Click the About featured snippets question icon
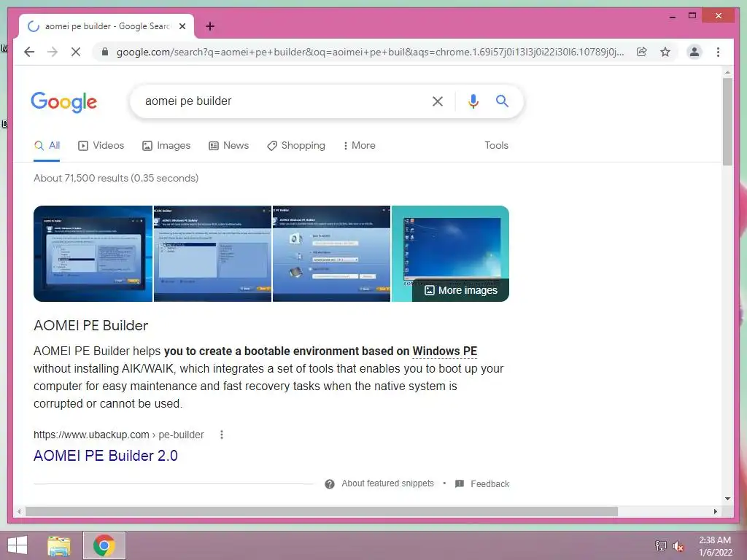 coord(329,484)
